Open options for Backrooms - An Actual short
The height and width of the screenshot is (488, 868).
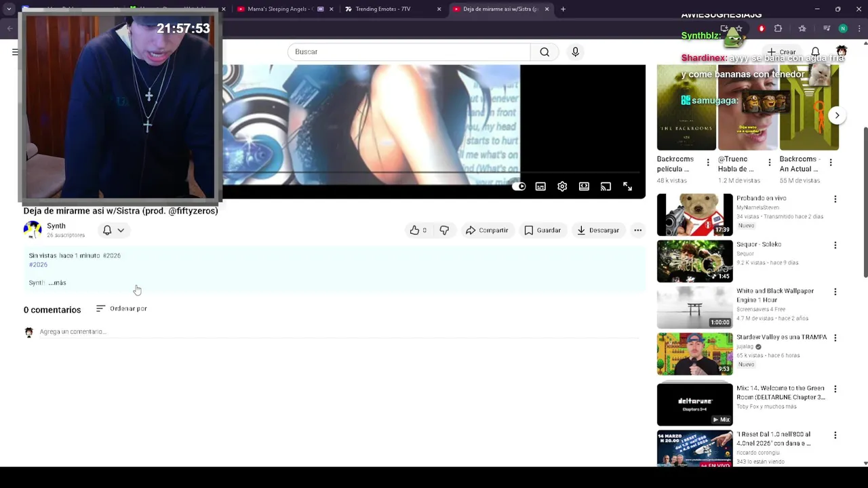click(831, 163)
